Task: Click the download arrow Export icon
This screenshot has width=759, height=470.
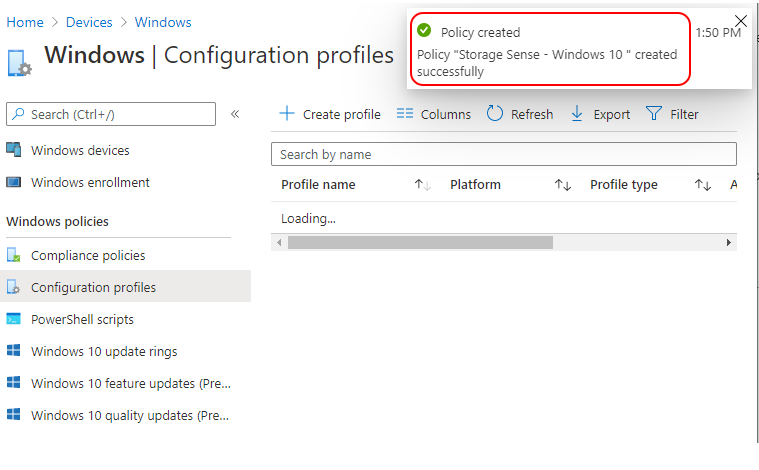Action: coord(577,114)
